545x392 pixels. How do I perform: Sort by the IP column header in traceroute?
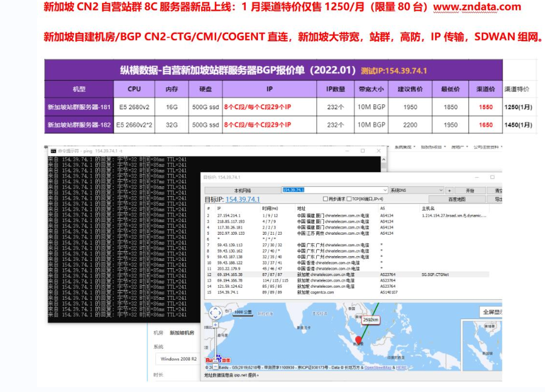coord(219,209)
